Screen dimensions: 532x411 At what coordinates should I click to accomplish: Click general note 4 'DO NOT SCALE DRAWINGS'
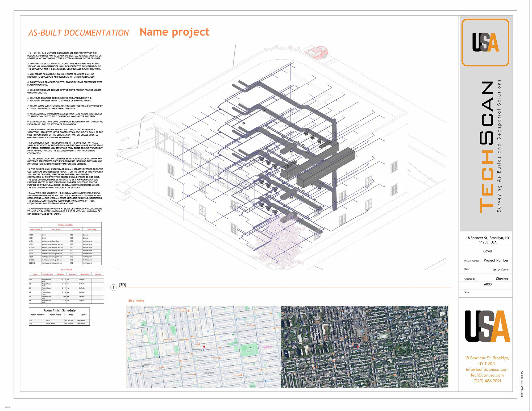pyautogui.click(x=65, y=84)
